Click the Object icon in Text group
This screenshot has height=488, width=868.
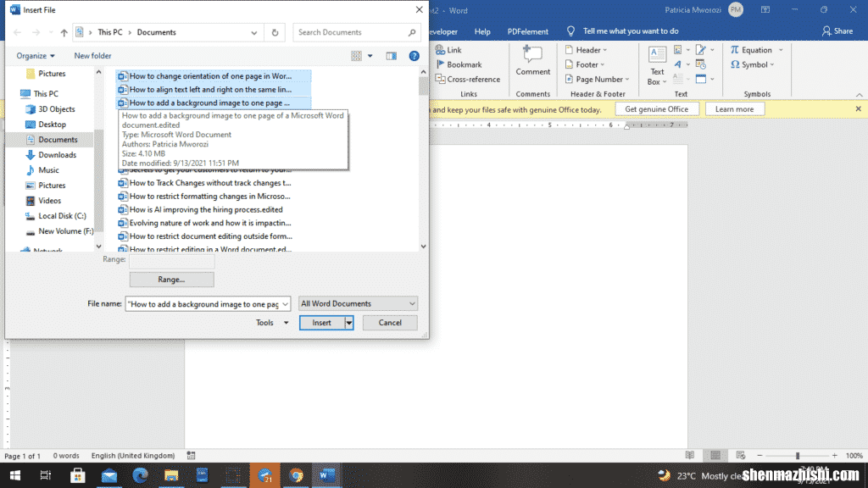[x=701, y=79]
